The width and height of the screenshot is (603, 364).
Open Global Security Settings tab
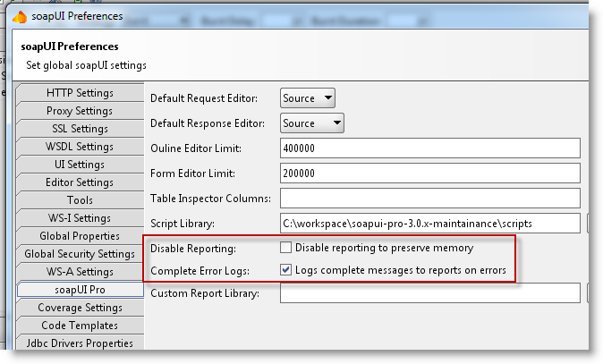tap(80, 254)
